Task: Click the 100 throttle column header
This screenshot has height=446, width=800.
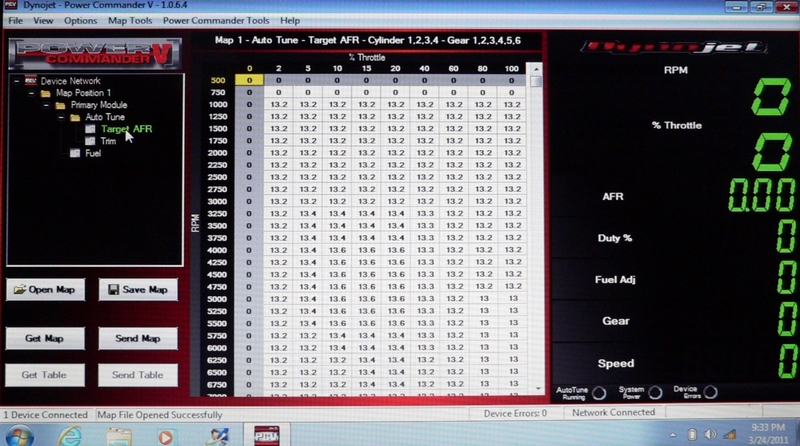Action: 512,68
